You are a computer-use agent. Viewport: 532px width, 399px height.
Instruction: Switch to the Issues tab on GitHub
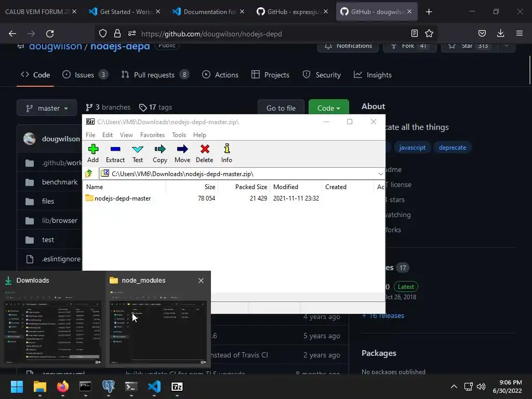85,75
